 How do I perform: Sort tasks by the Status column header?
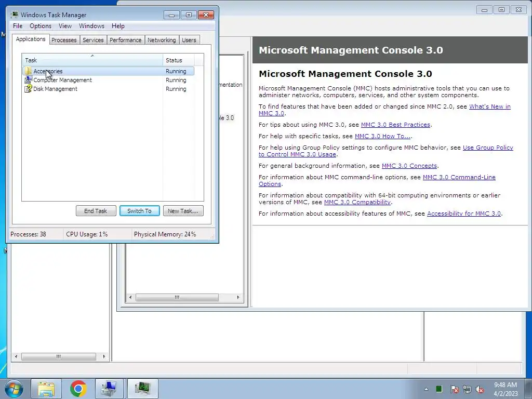[179, 60]
